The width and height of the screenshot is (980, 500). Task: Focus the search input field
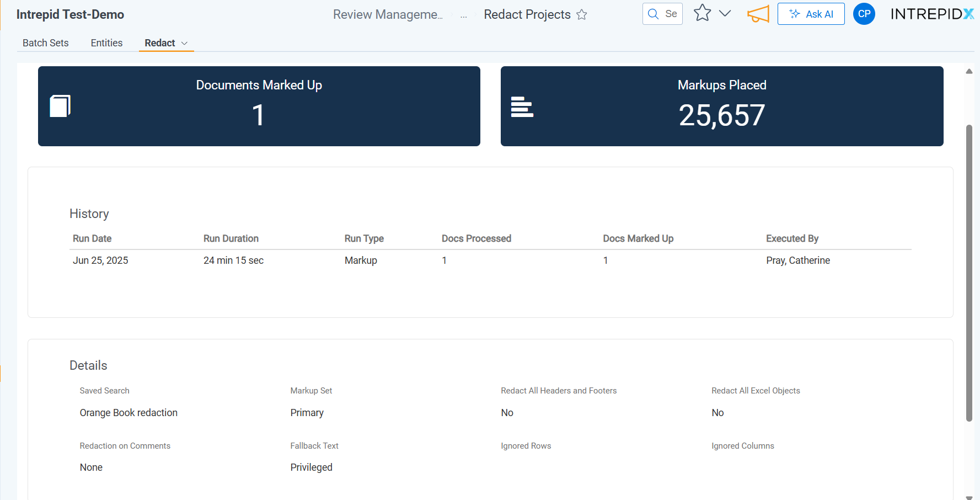671,14
